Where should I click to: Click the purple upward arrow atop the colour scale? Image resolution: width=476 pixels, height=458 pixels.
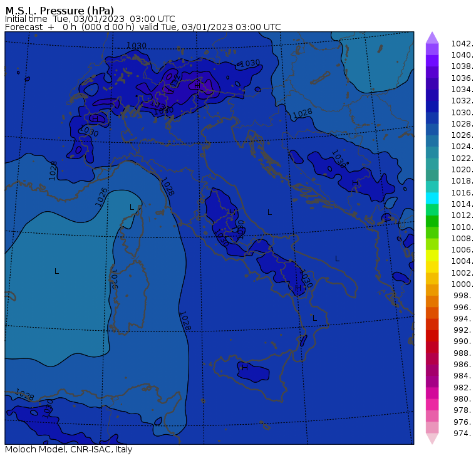[432, 38]
